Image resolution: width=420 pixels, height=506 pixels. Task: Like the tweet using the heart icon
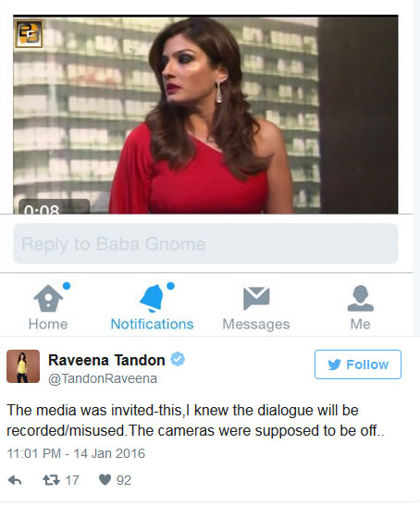click(105, 479)
